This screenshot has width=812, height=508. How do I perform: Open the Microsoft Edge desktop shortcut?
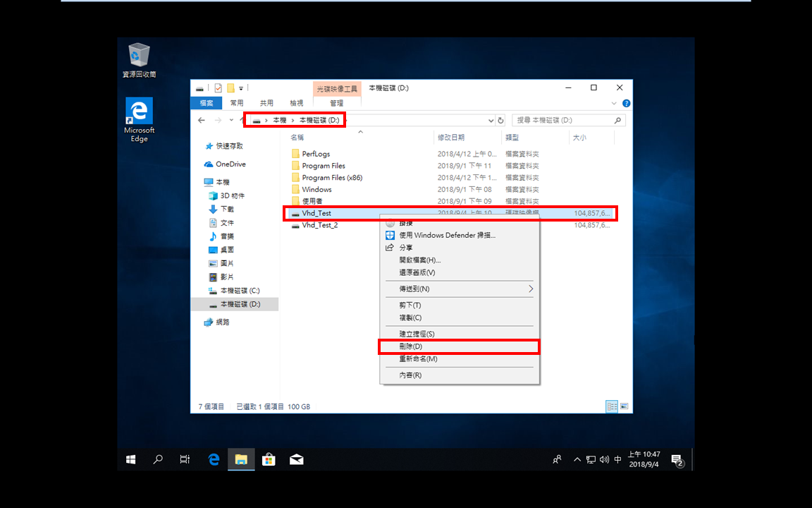click(139, 120)
